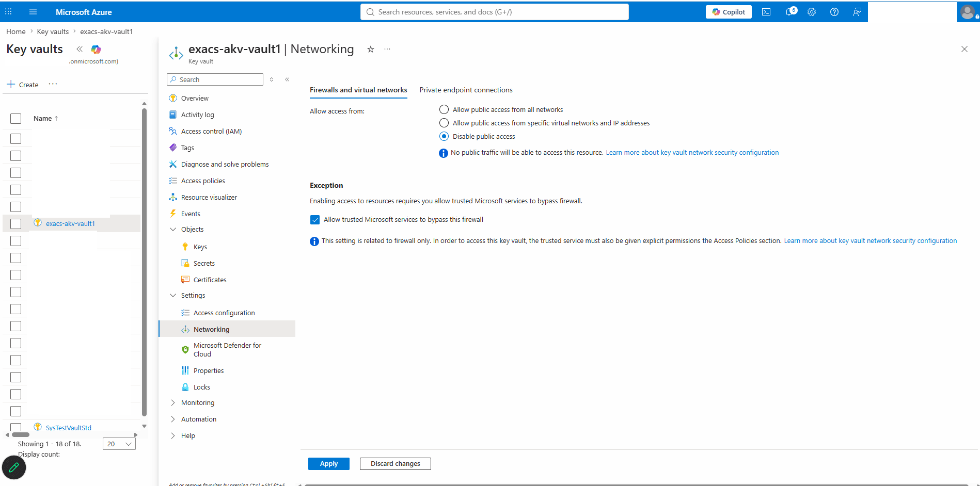Check the select-all checkbox beside Name
Image resolution: width=980 pixels, height=486 pixels.
16,119
